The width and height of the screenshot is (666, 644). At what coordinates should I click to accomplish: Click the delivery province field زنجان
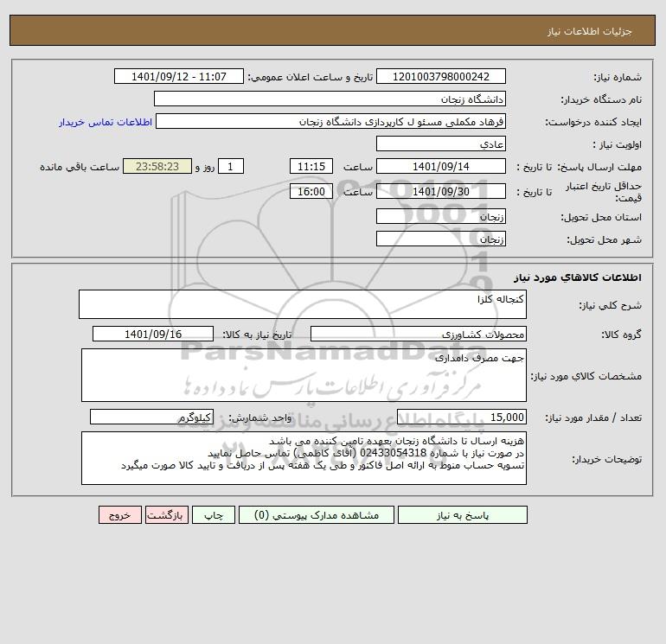(x=441, y=216)
